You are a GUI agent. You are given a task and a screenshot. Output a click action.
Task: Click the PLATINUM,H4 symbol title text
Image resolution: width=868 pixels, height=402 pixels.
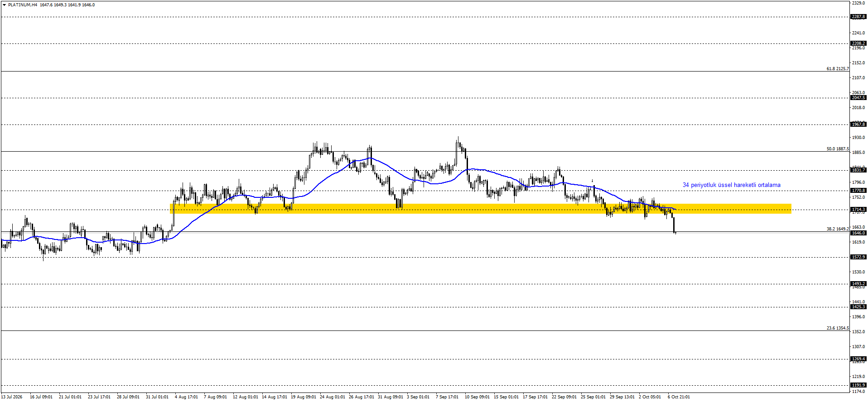tap(23, 5)
